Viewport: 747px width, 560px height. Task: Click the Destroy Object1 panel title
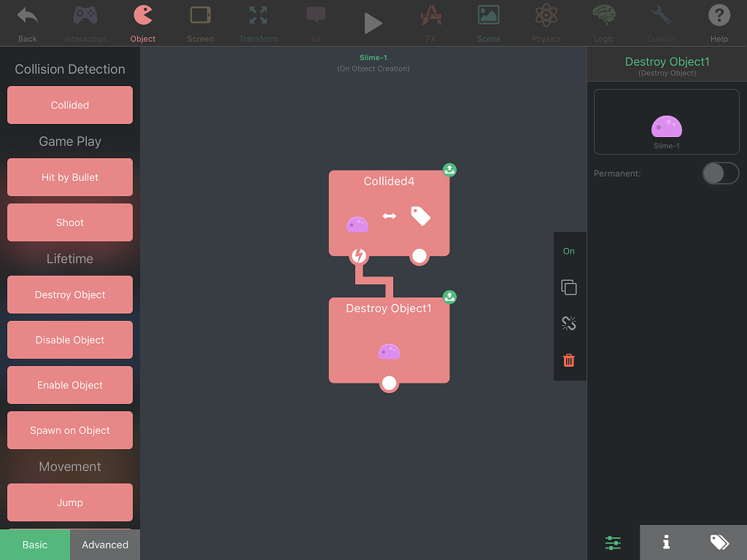(667, 61)
